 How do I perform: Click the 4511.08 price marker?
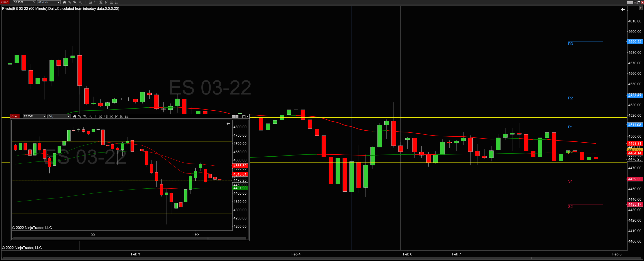(634, 125)
